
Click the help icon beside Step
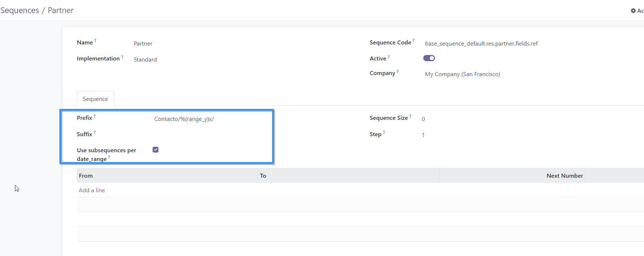point(384,132)
